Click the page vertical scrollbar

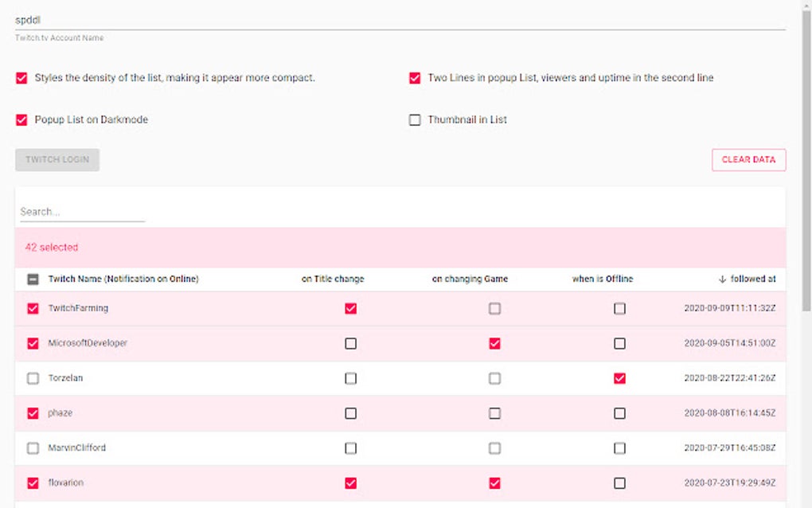(806, 159)
